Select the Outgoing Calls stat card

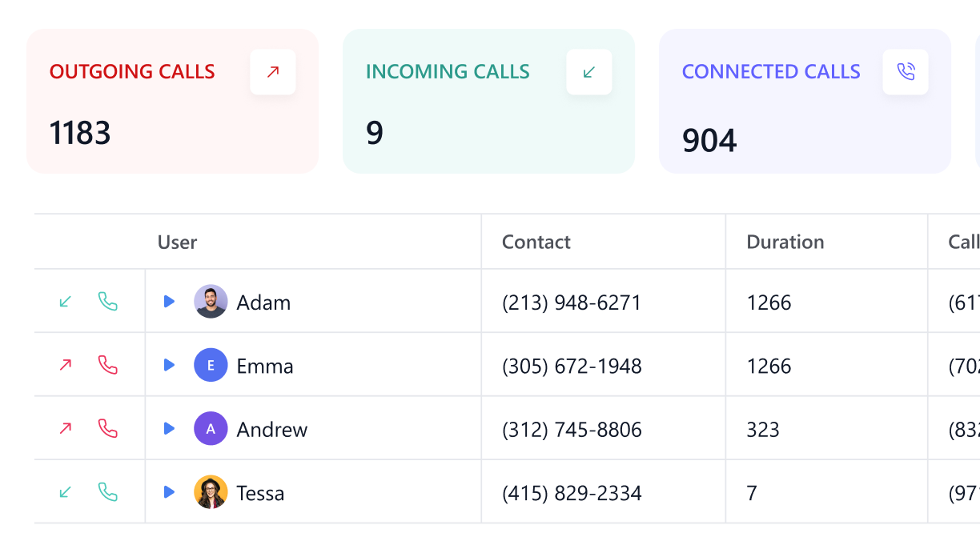pyautogui.click(x=172, y=102)
